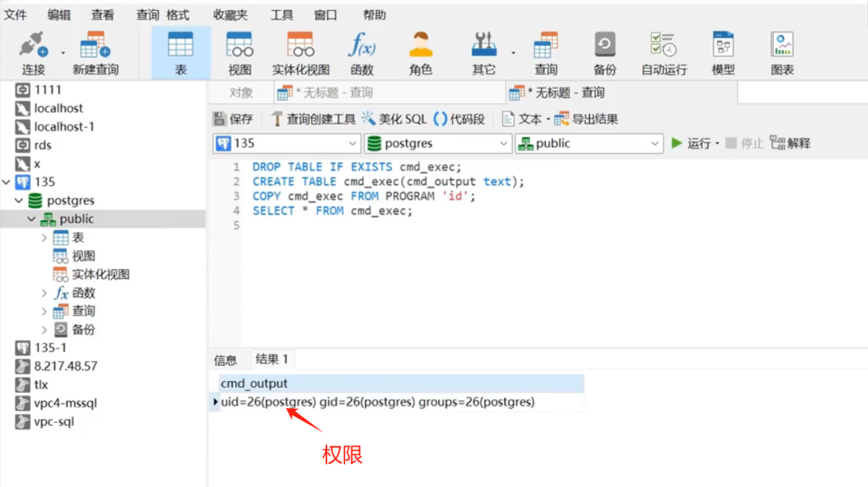Screen dimensions: 868x487
Task: Select the localhost connection
Action: pos(58,108)
